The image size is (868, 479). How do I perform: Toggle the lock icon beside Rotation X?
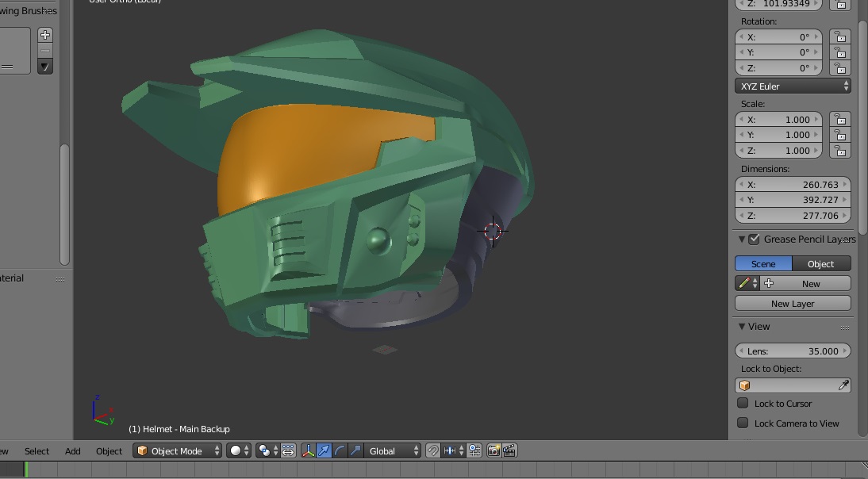click(839, 37)
